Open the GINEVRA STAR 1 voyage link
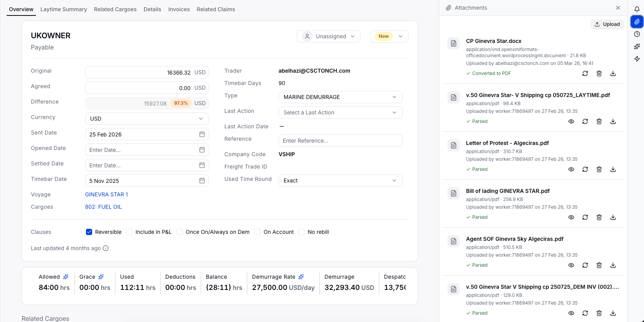This screenshot has height=322, width=644. coord(106,194)
